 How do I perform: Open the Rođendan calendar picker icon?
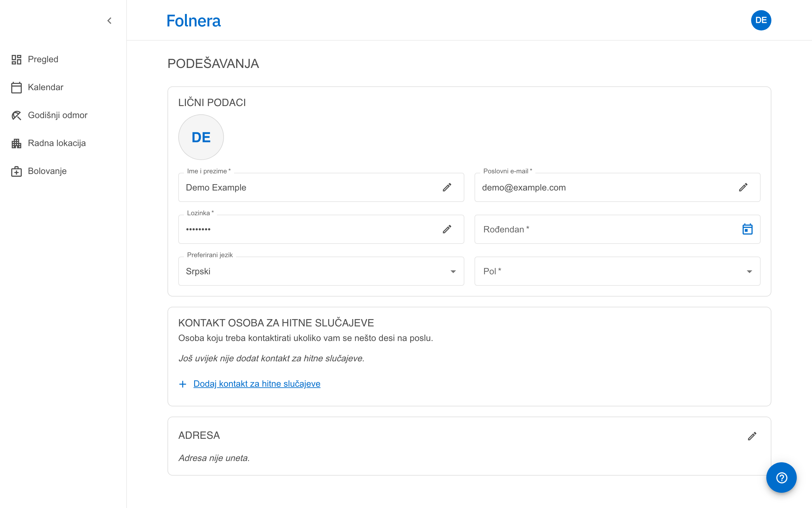click(x=748, y=229)
